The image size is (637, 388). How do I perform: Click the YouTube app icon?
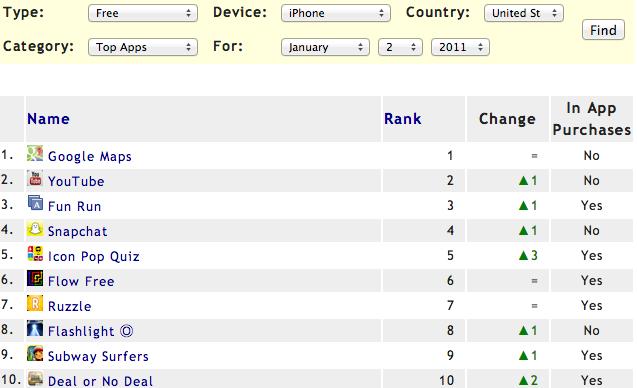click(x=35, y=178)
